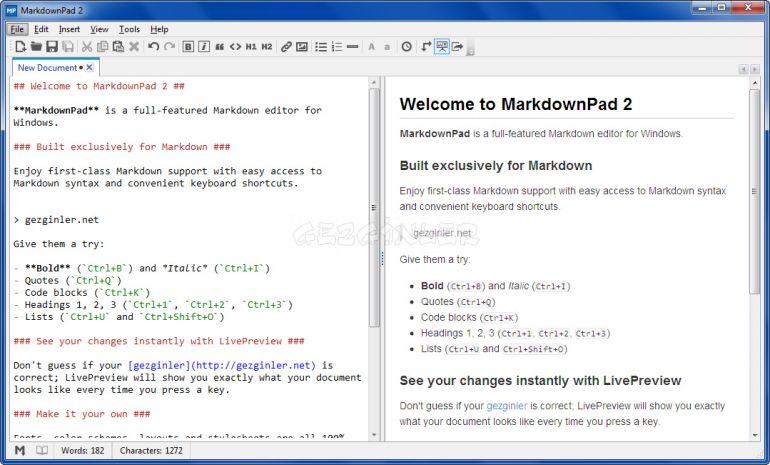
Task: Click the editor vertical scrollbar thumb
Action: coord(374,207)
